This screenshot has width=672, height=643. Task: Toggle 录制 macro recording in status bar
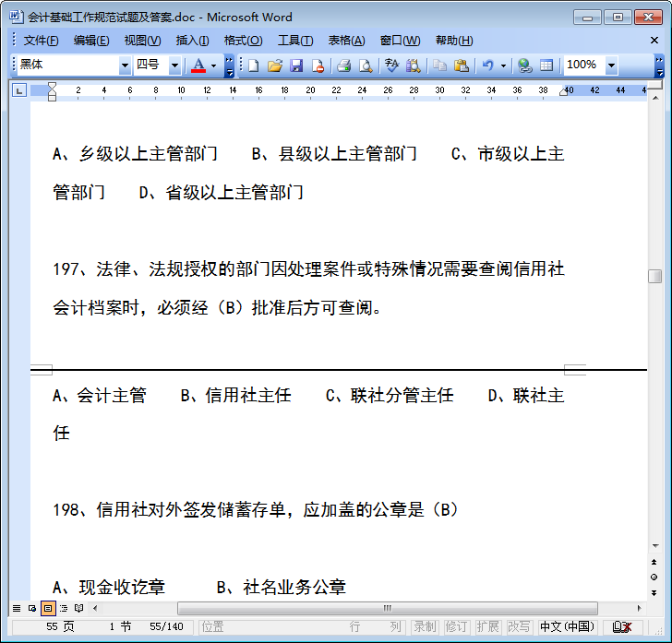(425, 626)
